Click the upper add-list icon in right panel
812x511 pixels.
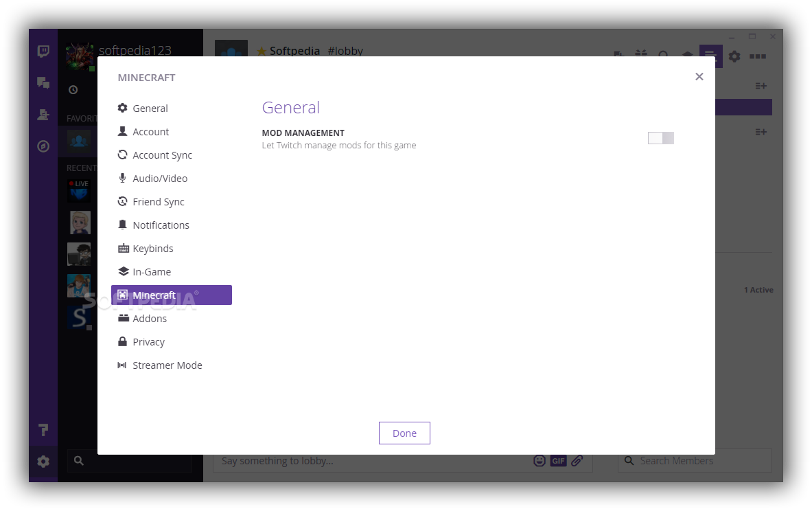[x=761, y=86]
